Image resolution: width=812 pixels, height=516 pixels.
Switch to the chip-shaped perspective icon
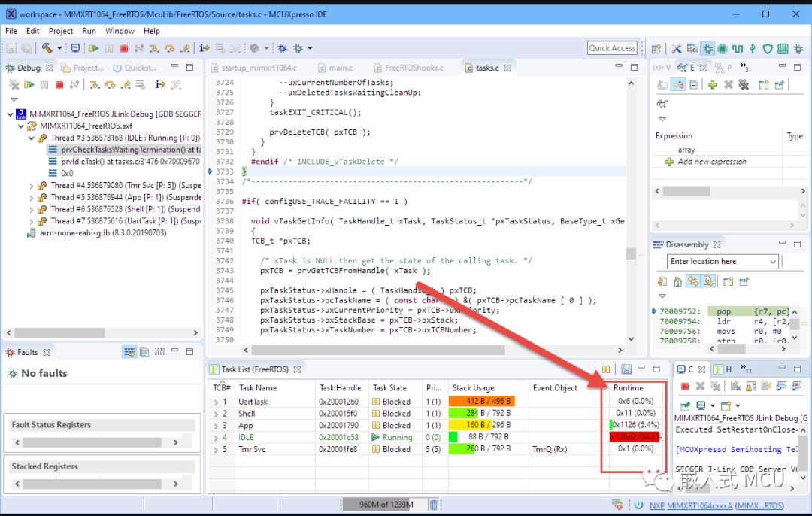point(723,49)
